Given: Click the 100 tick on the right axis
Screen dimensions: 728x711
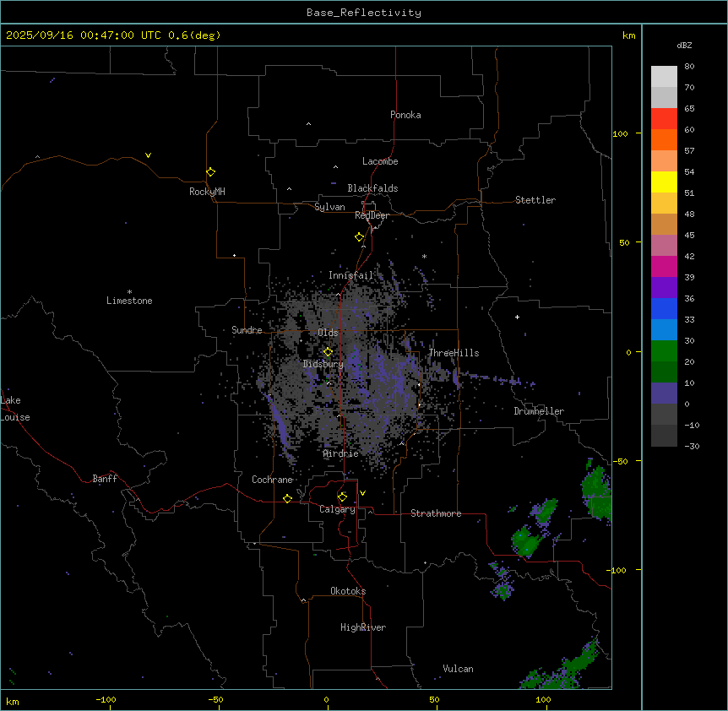Looking at the screenshot, I should point(620,133).
